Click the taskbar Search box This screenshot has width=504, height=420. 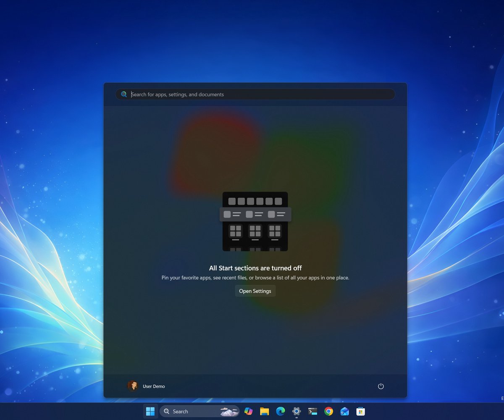[199, 411]
